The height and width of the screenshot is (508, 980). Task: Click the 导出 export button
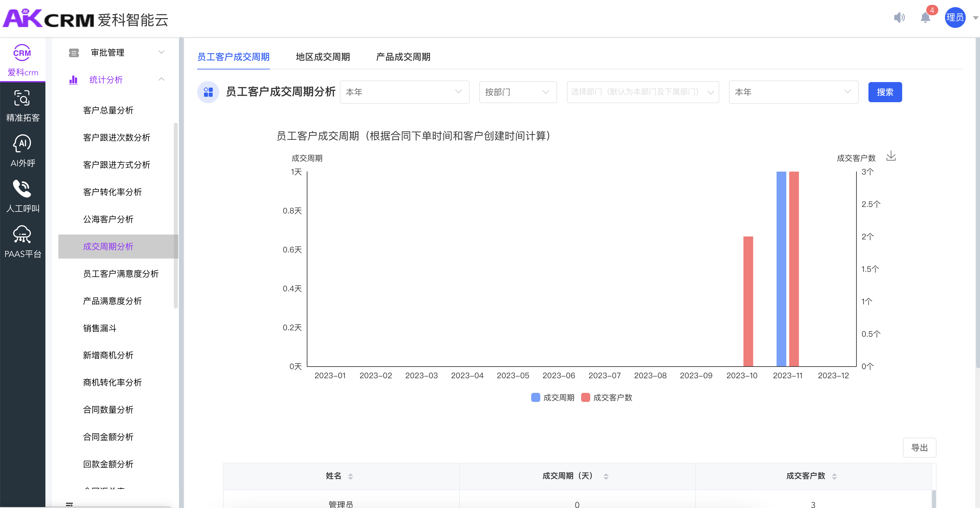click(x=919, y=448)
